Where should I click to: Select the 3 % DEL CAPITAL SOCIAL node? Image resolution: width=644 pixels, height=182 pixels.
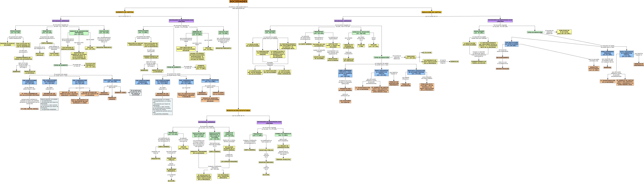(30, 109)
